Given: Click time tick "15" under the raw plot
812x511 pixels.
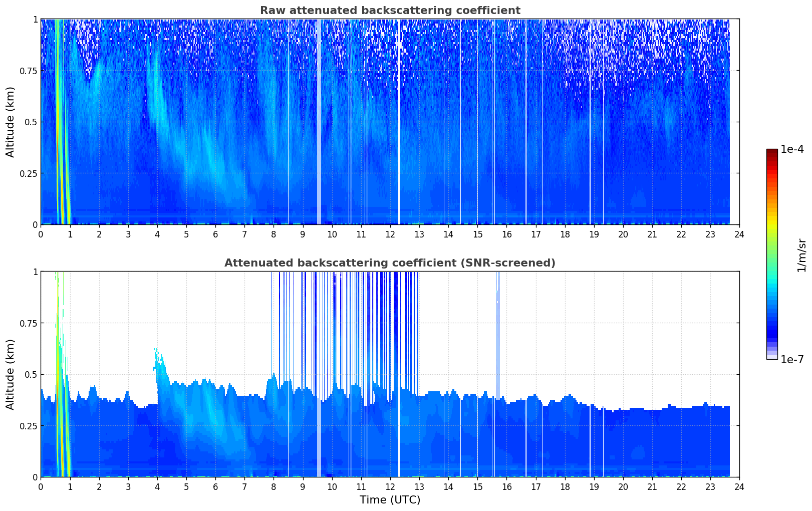Looking at the screenshot, I should point(477,234).
